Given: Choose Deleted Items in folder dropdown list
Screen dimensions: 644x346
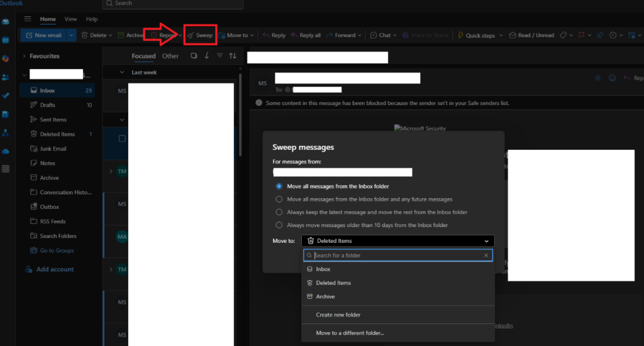Looking at the screenshot, I should point(397,282).
